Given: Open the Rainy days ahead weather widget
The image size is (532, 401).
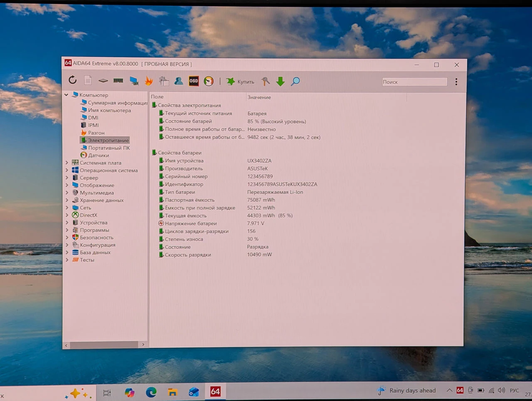Looking at the screenshot, I should (406, 390).
